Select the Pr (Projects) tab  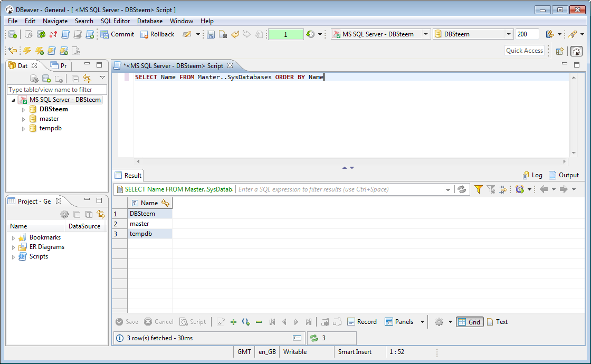pyautogui.click(x=59, y=65)
